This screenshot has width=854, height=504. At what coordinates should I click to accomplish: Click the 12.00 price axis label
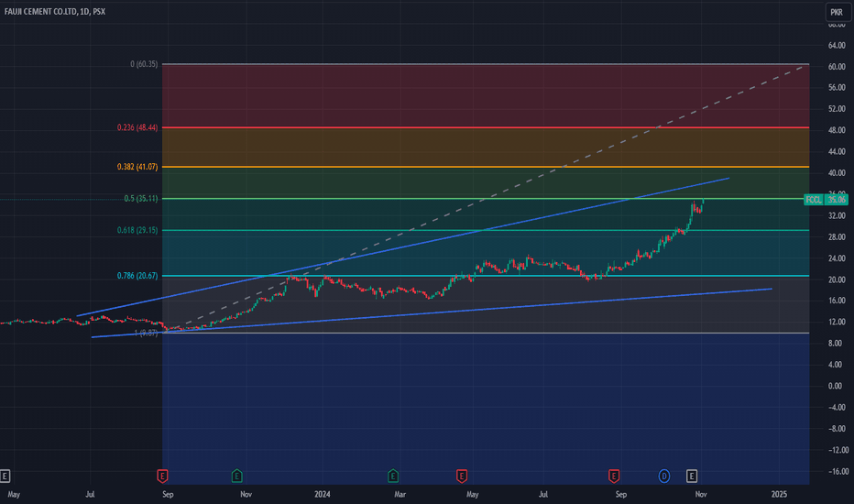(x=837, y=322)
